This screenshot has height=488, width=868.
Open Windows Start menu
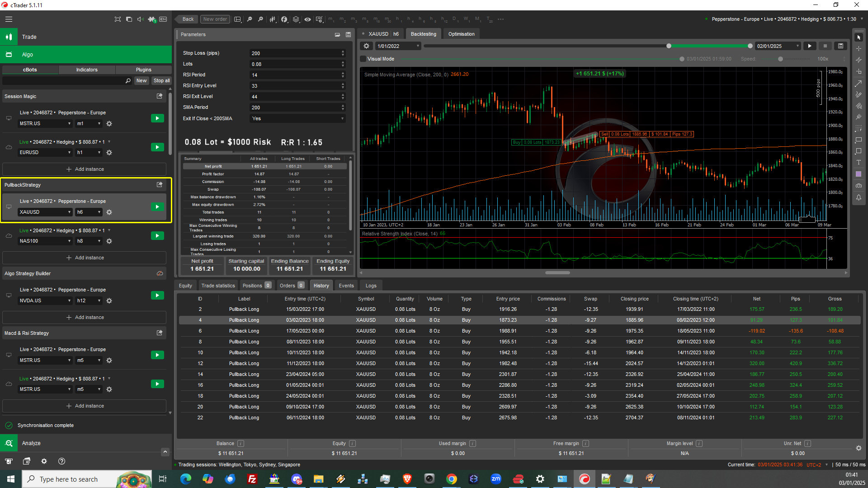(11, 479)
